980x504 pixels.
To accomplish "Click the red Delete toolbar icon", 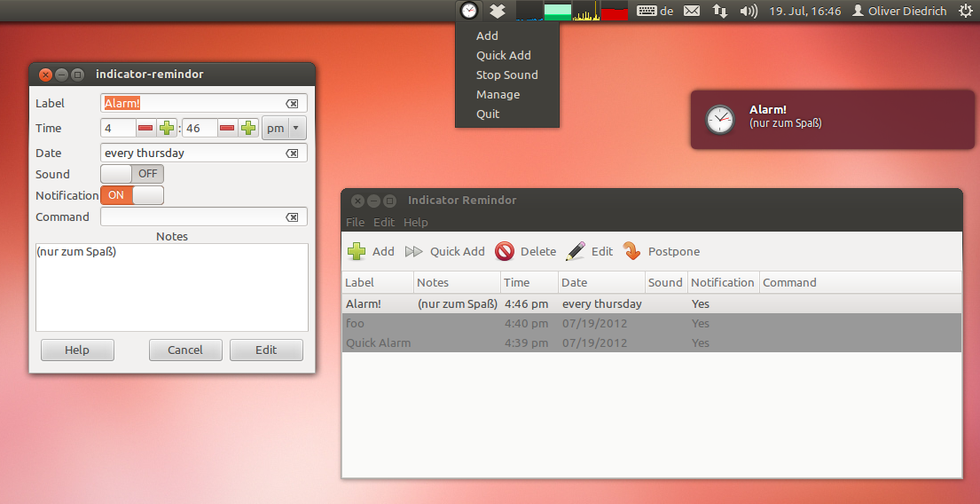I will pyautogui.click(x=505, y=251).
